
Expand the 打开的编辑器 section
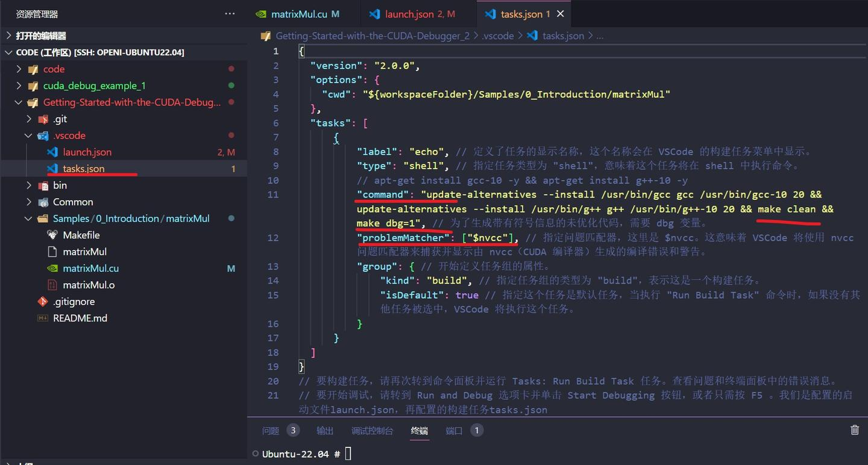[8, 36]
